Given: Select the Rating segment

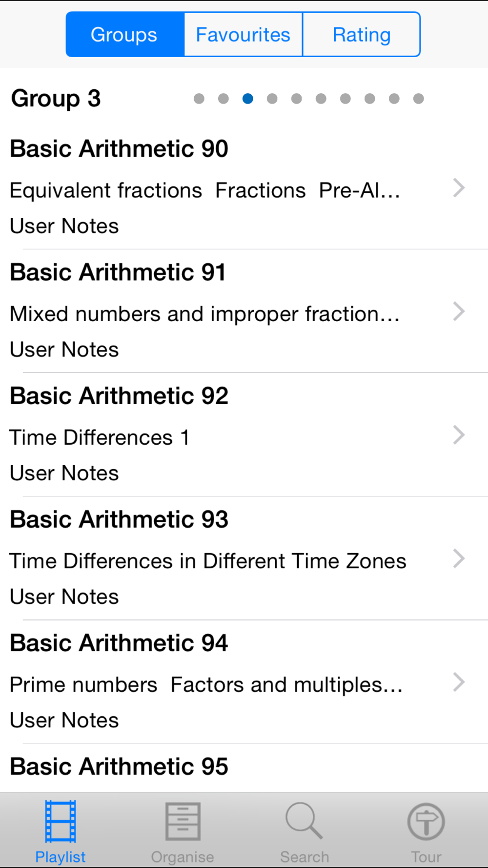Looking at the screenshot, I should pyautogui.click(x=362, y=35).
